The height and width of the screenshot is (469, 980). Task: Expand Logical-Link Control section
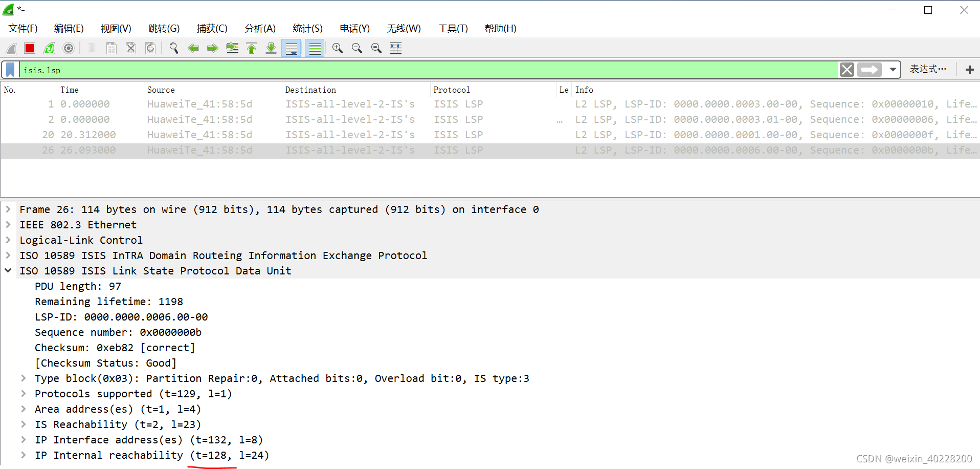[x=8, y=240]
